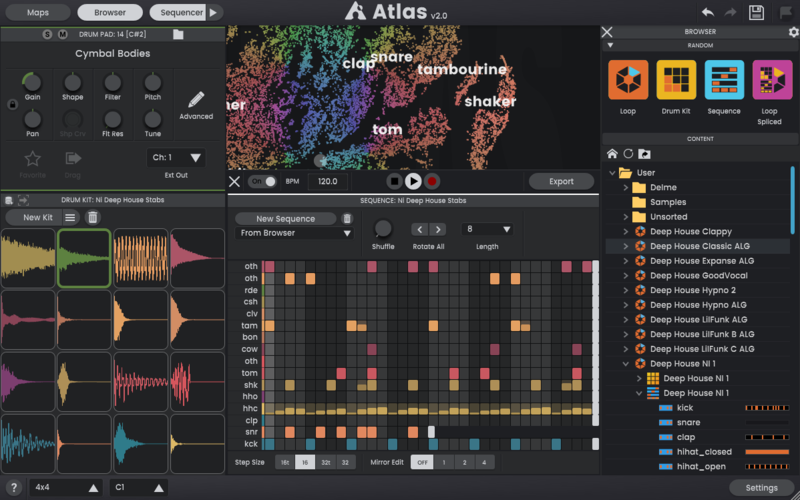Solo the drum pad with S button
The image size is (800, 500).
(47, 34)
